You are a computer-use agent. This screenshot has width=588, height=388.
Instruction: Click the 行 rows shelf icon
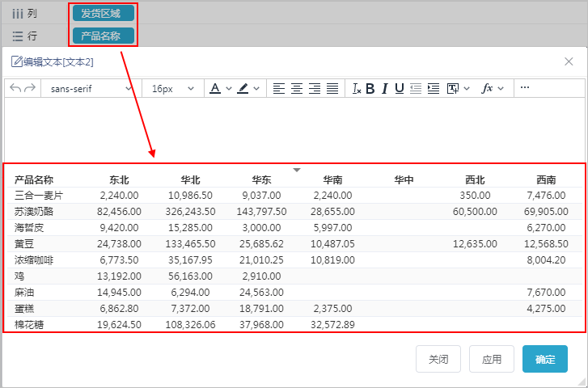pos(18,36)
